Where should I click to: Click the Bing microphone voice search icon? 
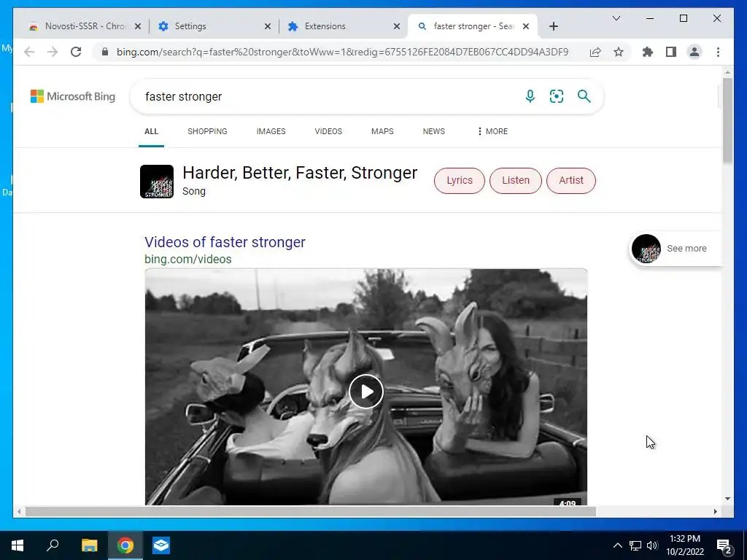(x=530, y=96)
